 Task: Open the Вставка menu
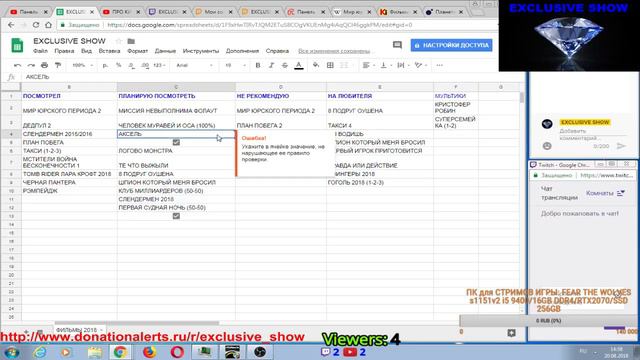(109, 51)
